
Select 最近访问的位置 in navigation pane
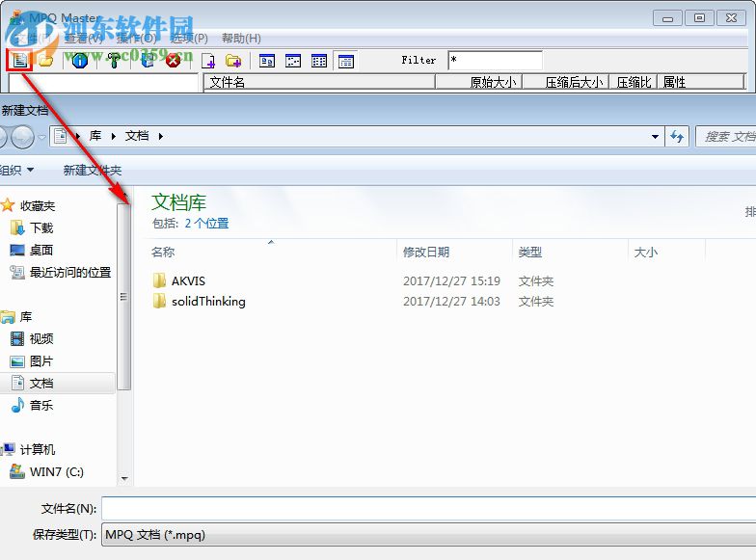(x=69, y=272)
